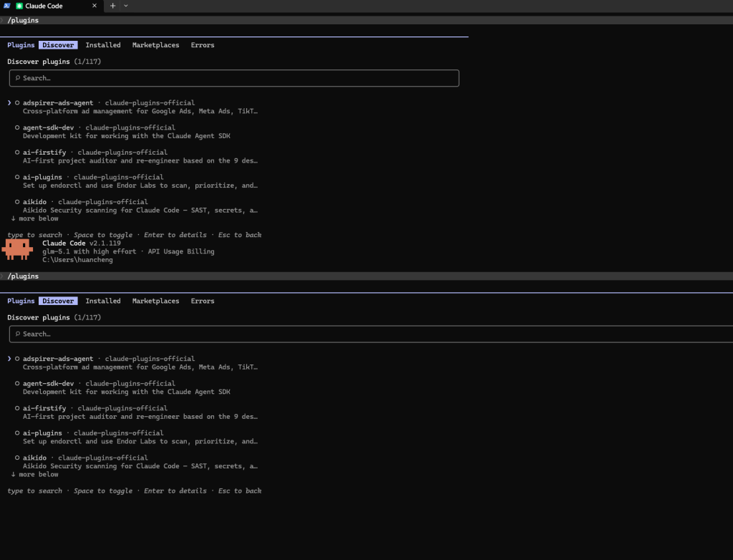Toggle agent-sdk-dev circle in the upper list

[x=17, y=127]
